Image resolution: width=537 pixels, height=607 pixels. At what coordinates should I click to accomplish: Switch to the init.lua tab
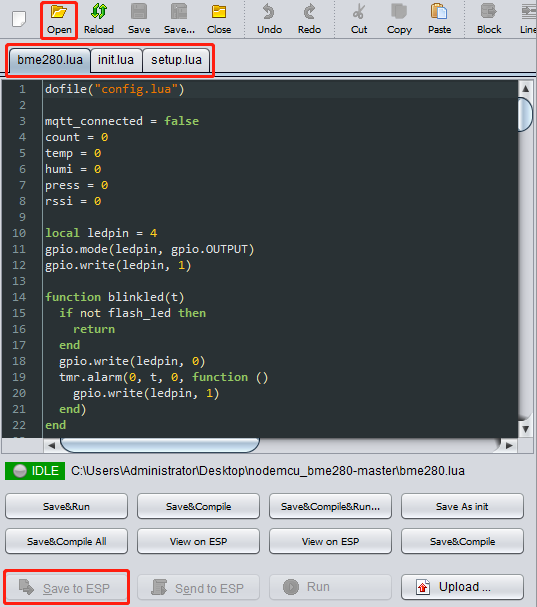(116, 60)
